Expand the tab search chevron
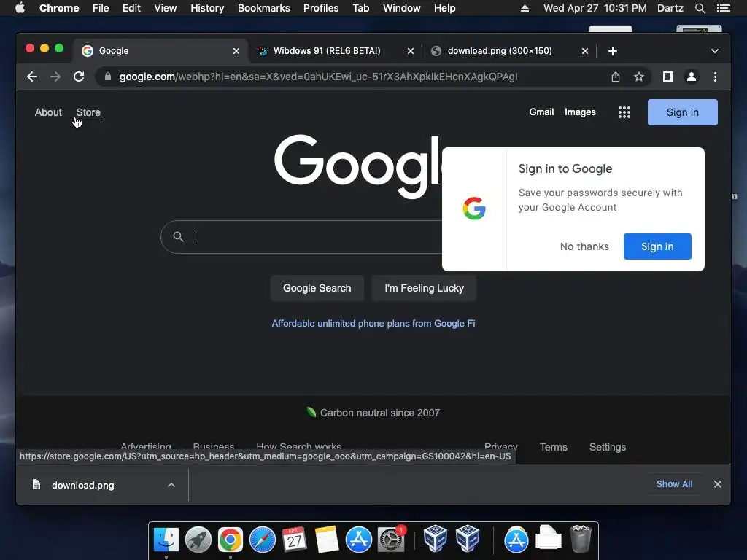 (x=715, y=51)
